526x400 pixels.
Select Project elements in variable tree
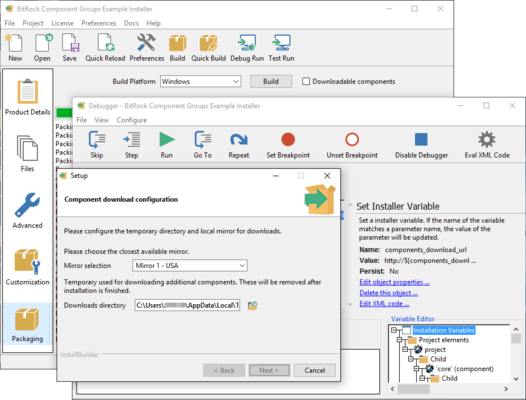[443, 340]
